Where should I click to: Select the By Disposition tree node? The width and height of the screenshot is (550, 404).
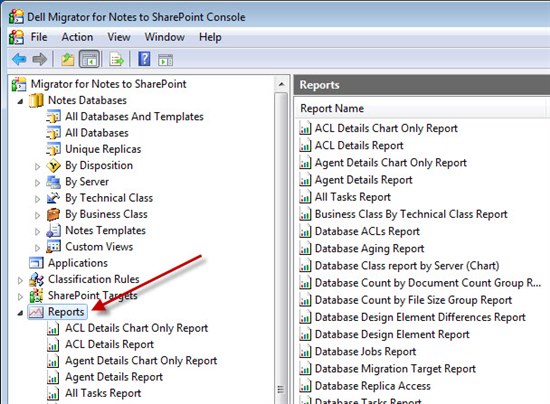coord(99,166)
